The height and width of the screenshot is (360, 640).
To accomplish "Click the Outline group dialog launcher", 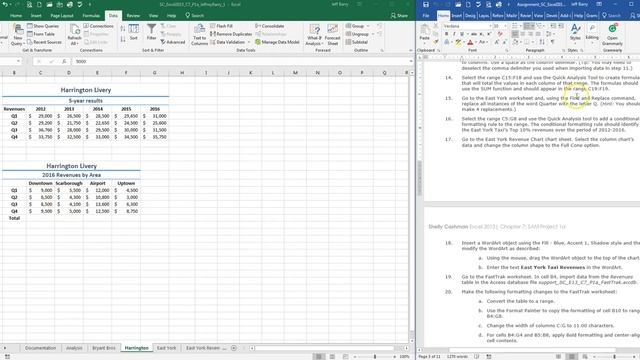I will pos(382,50).
